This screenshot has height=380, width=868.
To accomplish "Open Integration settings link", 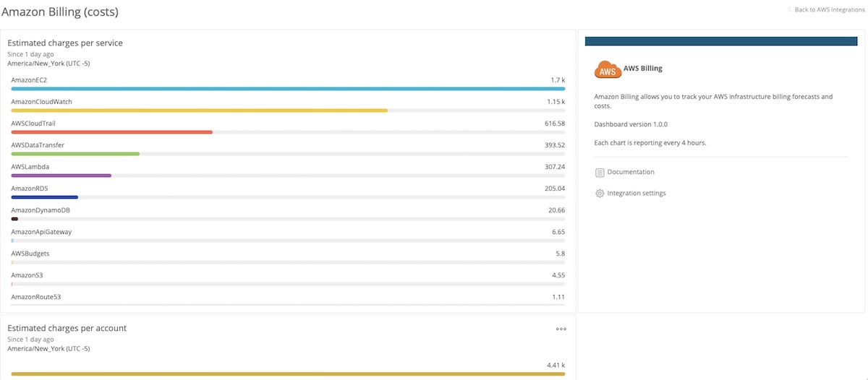I will 637,194.
